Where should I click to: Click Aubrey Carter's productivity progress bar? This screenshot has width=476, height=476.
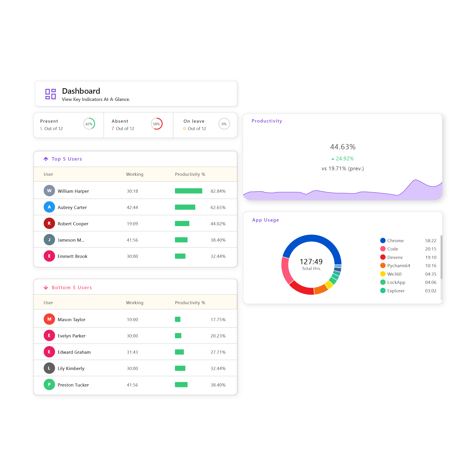(185, 207)
